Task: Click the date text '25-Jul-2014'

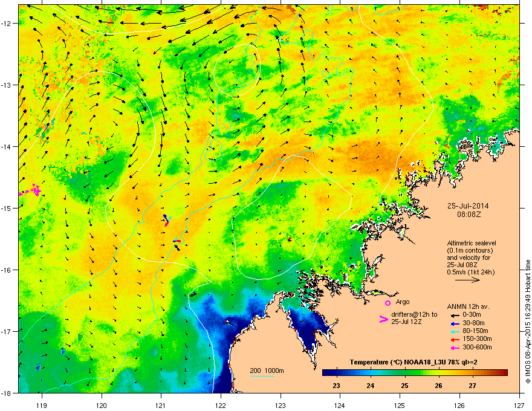Action: pyautogui.click(x=468, y=206)
